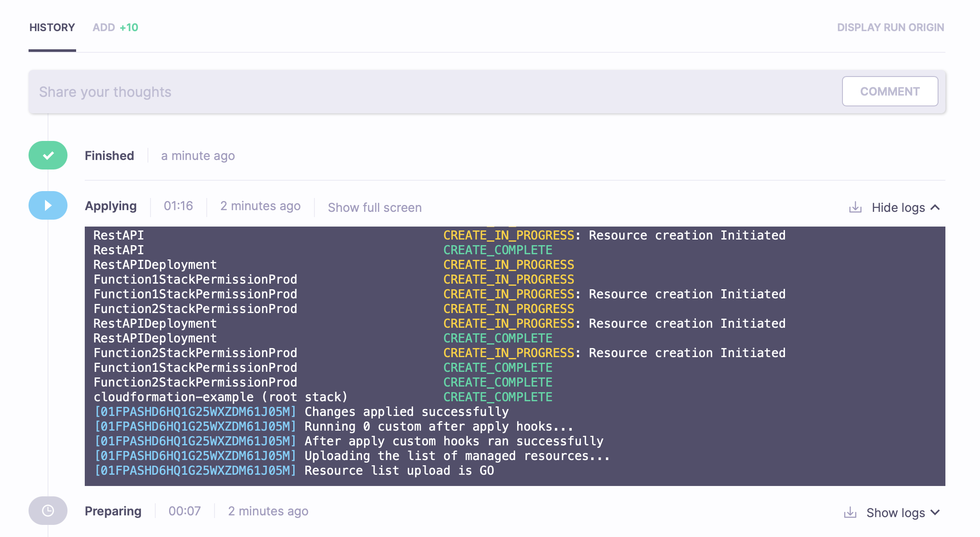Click the blue play button on Applying

(x=48, y=206)
